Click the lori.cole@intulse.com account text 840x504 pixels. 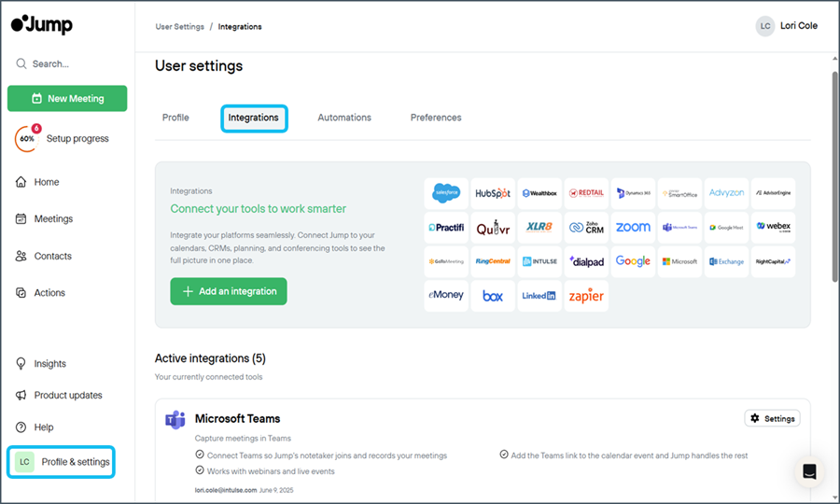click(226, 490)
